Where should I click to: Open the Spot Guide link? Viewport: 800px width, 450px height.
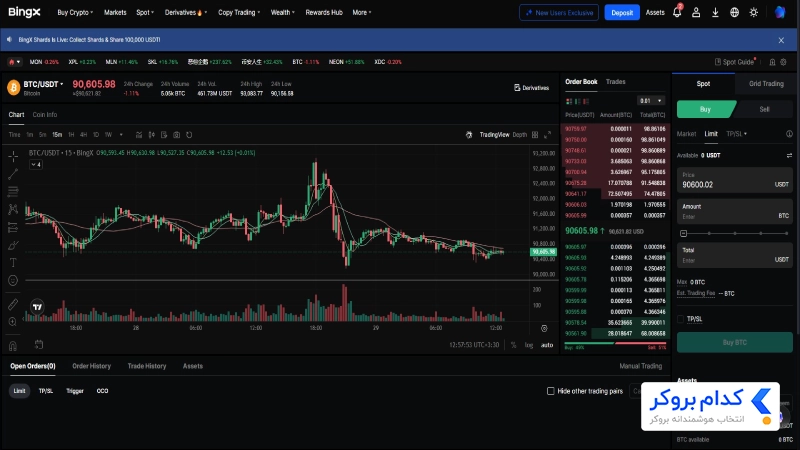(x=734, y=62)
